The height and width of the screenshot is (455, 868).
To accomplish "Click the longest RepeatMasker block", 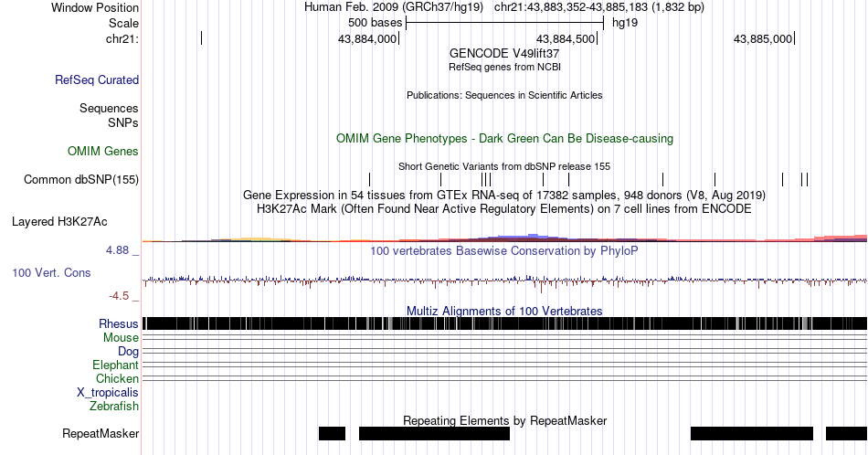I will pos(434,433).
